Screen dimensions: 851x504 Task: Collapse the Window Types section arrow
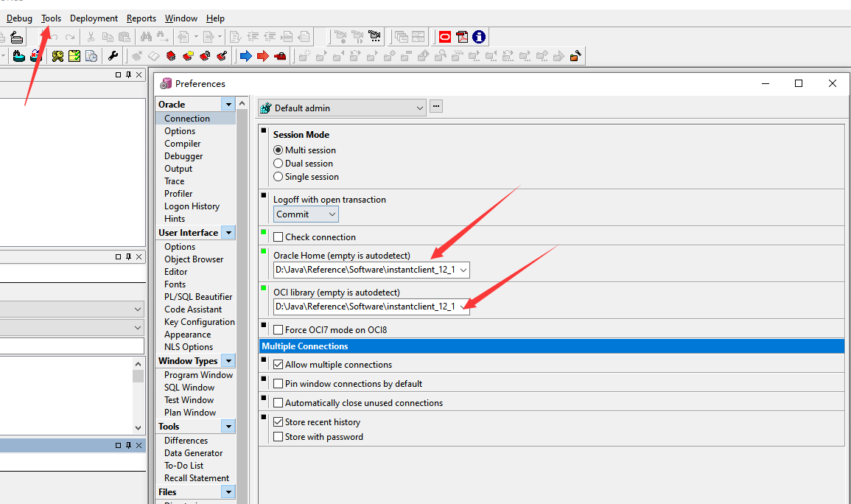pos(228,361)
